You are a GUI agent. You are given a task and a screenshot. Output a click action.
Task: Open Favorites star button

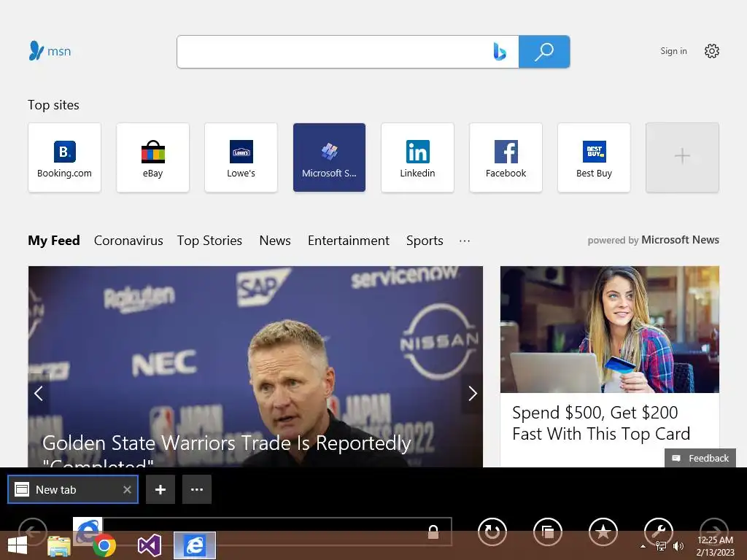[x=603, y=532]
